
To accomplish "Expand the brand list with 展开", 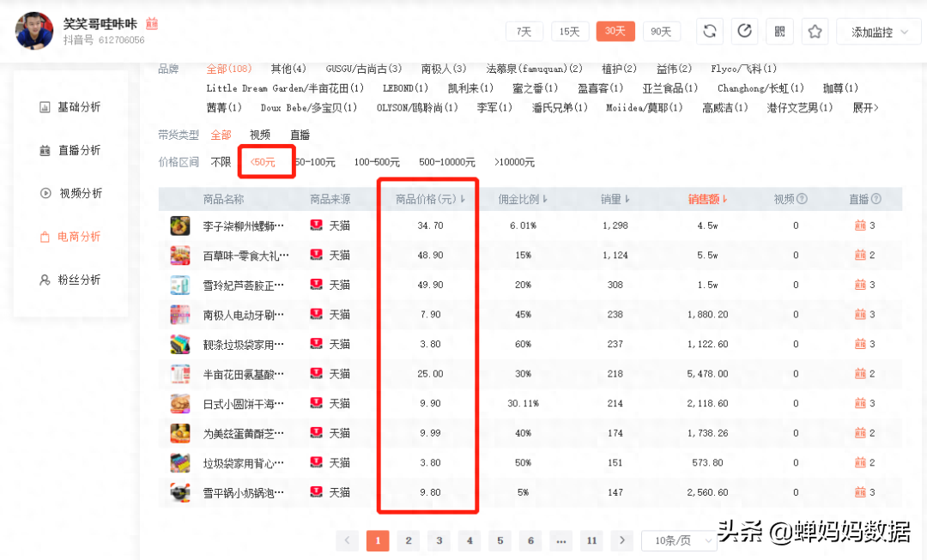I will click(x=865, y=107).
